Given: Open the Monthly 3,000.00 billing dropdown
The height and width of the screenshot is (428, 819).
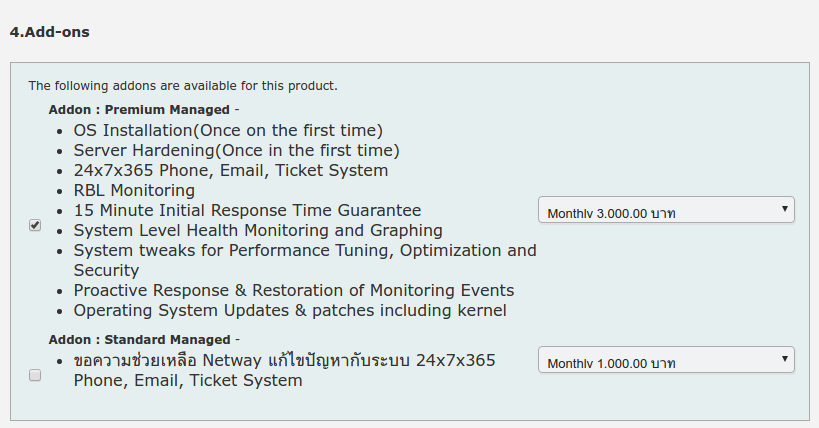Looking at the screenshot, I should coord(665,212).
